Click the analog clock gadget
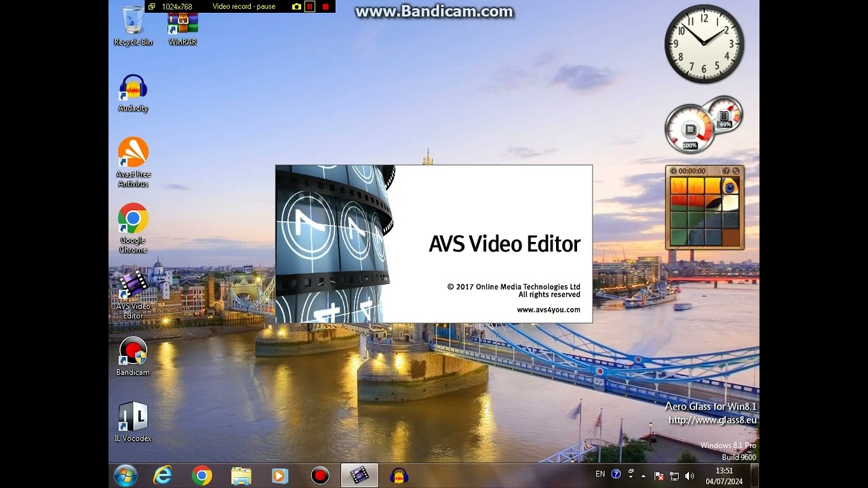The width and height of the screenshot is (868, 488). [x=704, y=44]
